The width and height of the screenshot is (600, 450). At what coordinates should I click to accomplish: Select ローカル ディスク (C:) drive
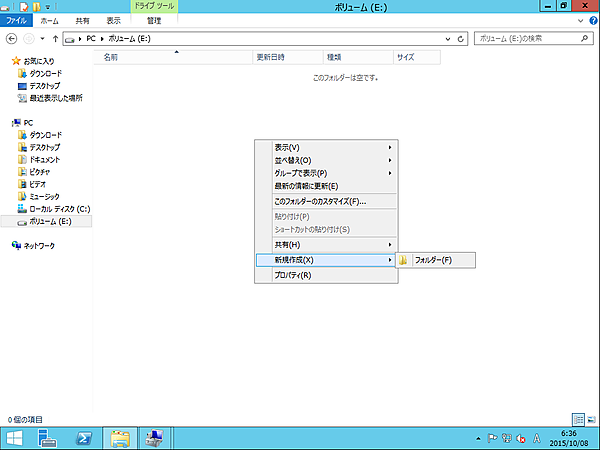54,209
